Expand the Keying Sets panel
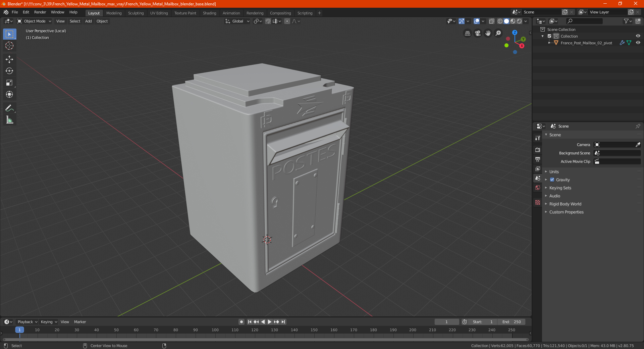 pyautogui.click(x=560, y=188)
